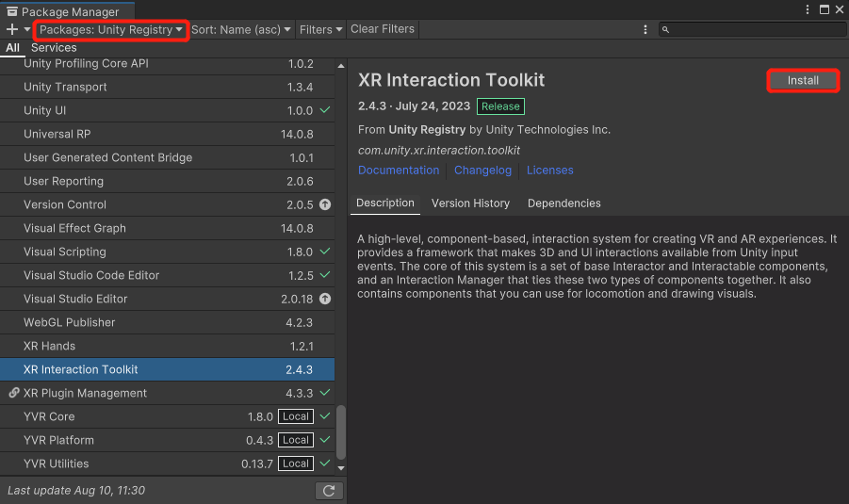This screenshot has height=504, width=849.
Task: Select the XR Hands package
Action: 168,346
